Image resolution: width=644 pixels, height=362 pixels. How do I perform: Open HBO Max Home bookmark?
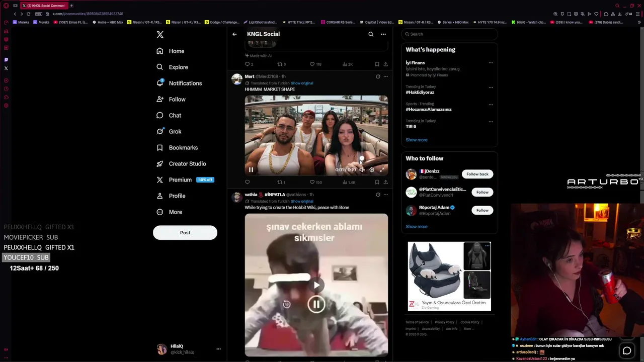[x=108, y=22]
